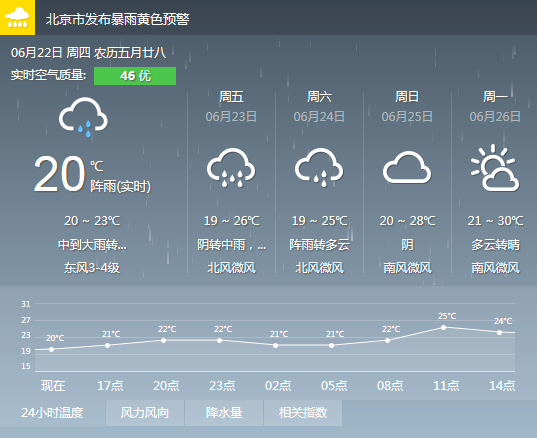Click the green air quality 46 优 badge
The image size is (537, 438).
(135, 76)
